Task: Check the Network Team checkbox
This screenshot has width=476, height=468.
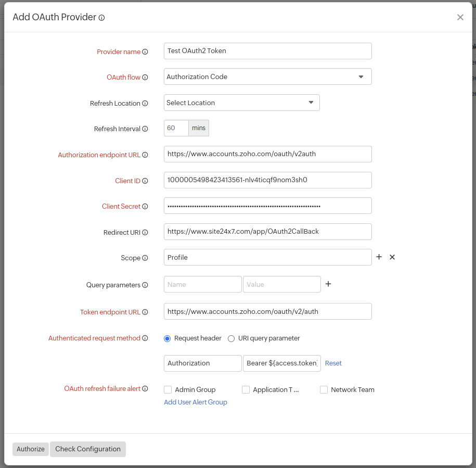Action: (x=324, y=389)
